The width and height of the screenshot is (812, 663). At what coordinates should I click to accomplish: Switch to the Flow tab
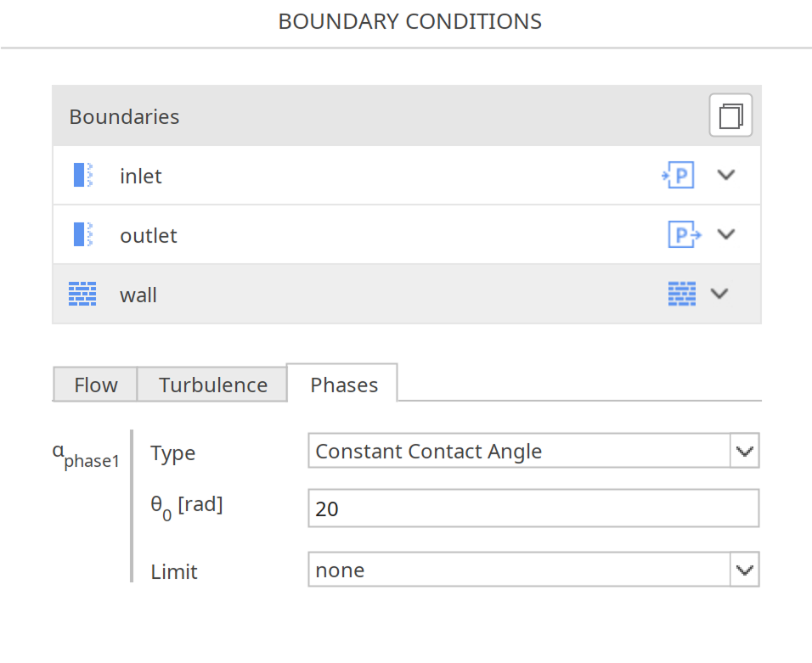(x=95, y=385)
